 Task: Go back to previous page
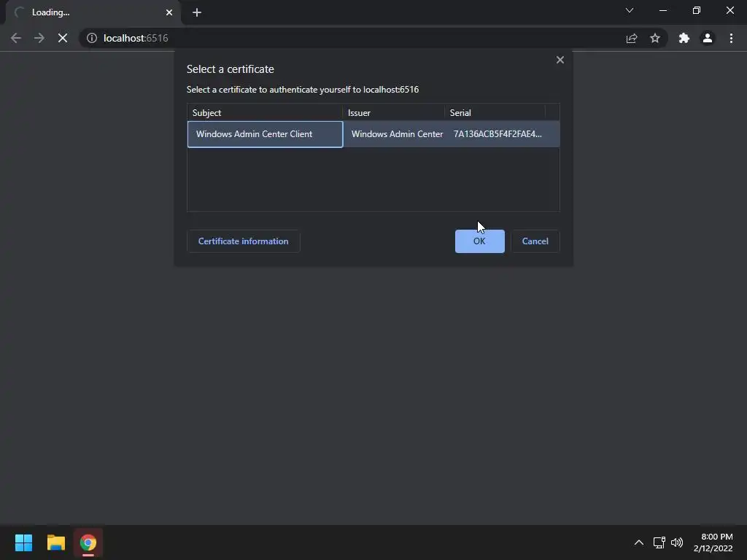coord(16,38)
